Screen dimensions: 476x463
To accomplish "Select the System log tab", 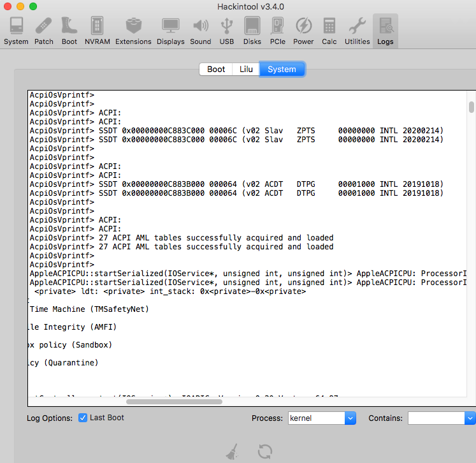I will pyautogui.click(x=282, y=70).
